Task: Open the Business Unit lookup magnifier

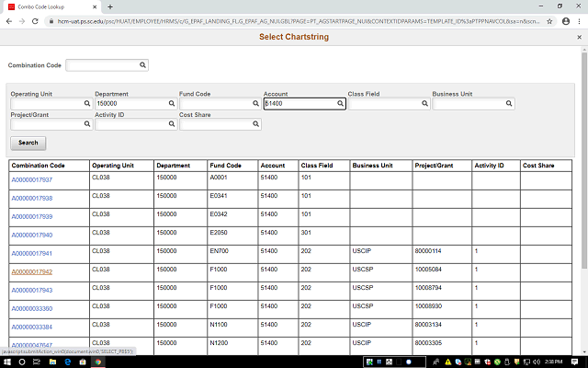Action: pos(509,103)
